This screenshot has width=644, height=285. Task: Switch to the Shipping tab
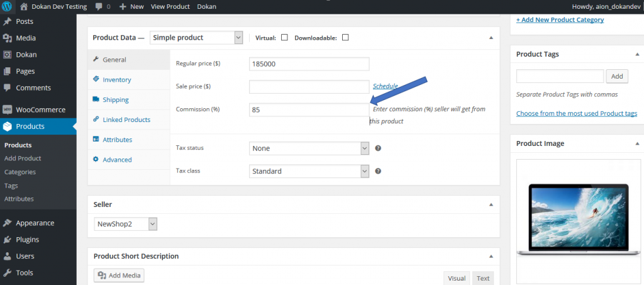128,100
